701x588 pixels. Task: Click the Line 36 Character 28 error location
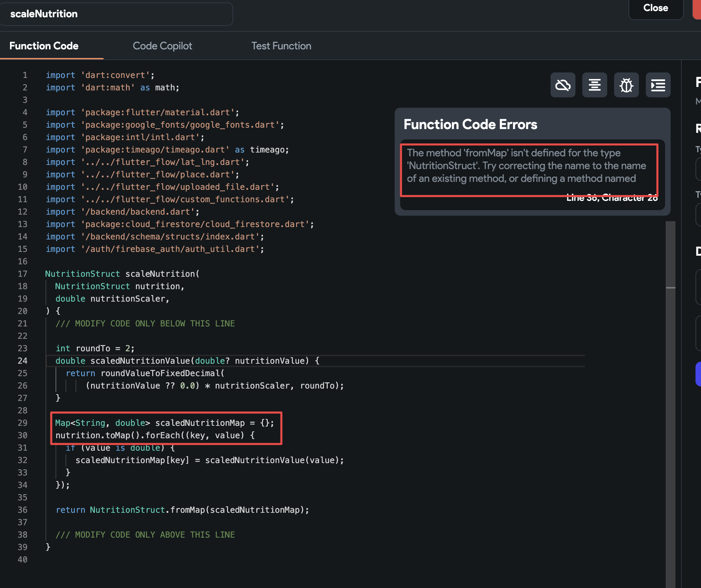612,197
